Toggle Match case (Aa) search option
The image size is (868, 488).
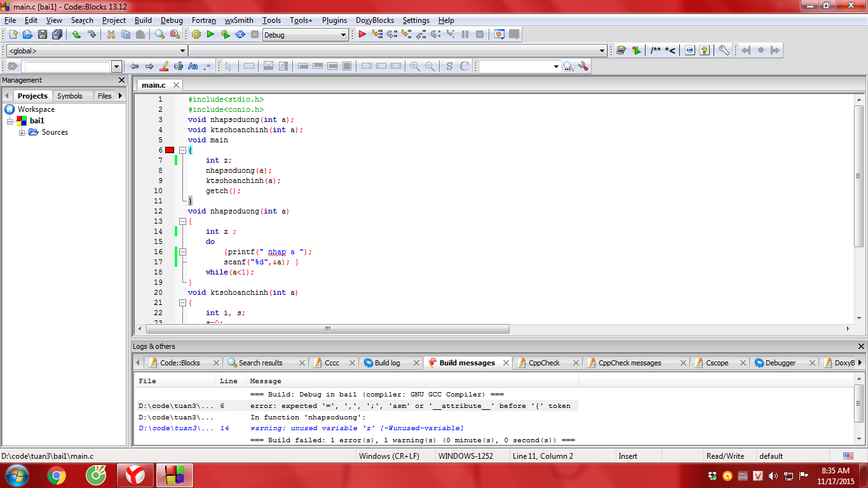click(193, 66)
